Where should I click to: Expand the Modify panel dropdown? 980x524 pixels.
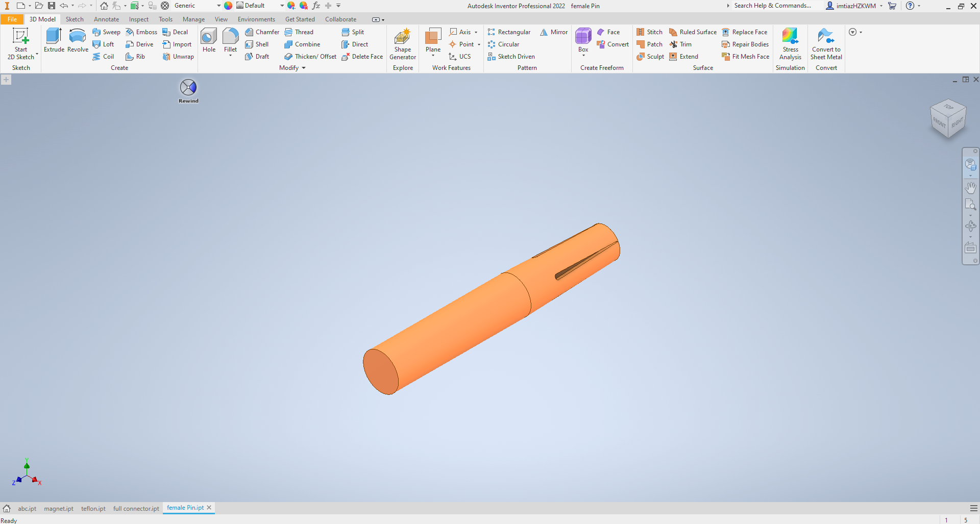coord(303,68)
